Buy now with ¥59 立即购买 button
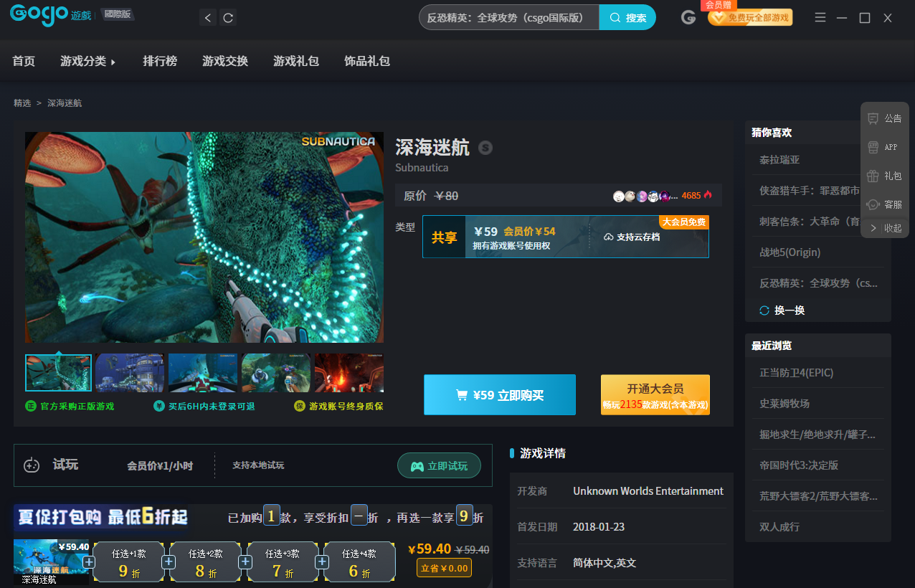915x588 pixels. click(x=500, y=394)
